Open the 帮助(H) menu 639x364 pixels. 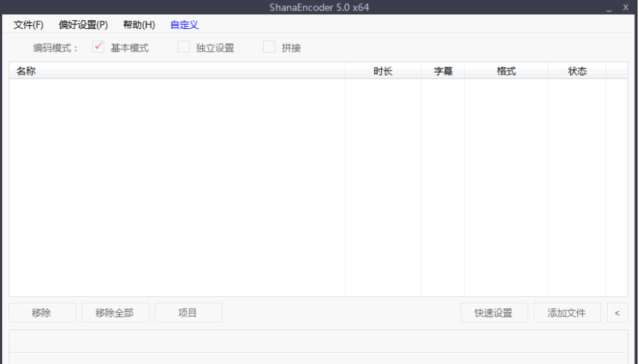[139, 25]
